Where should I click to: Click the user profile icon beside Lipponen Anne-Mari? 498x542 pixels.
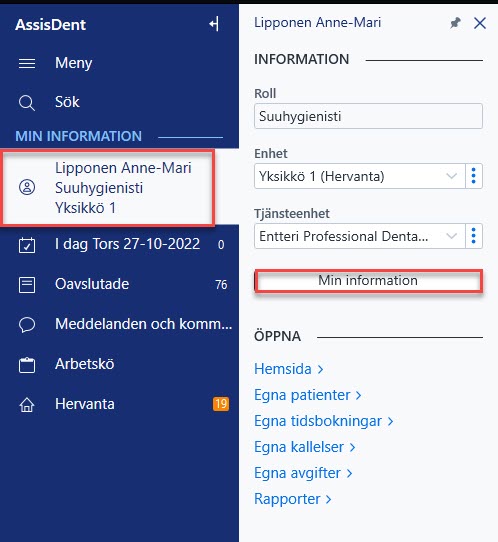pos(27,187)
